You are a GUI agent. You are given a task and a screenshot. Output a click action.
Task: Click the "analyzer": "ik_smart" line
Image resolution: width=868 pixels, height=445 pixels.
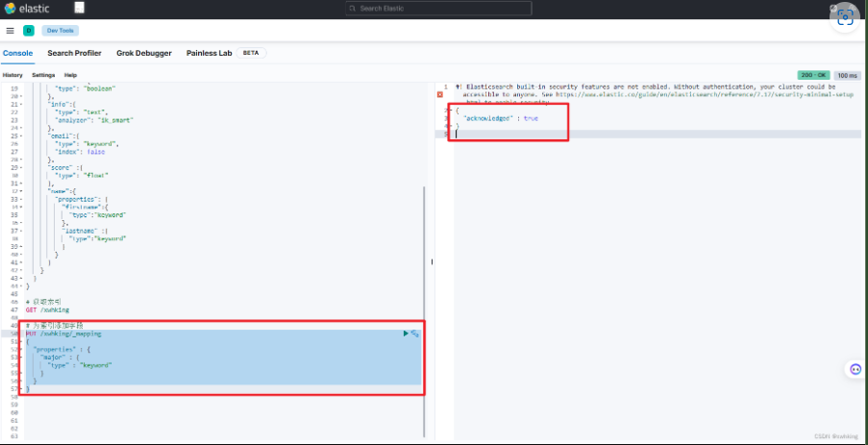(x=94, y=119)
